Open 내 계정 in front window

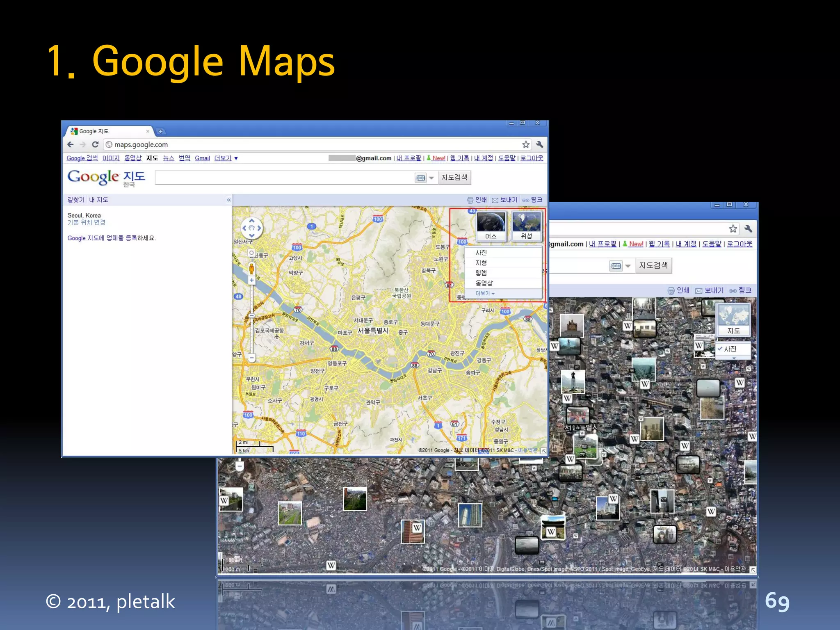click(x=484, y=158)
